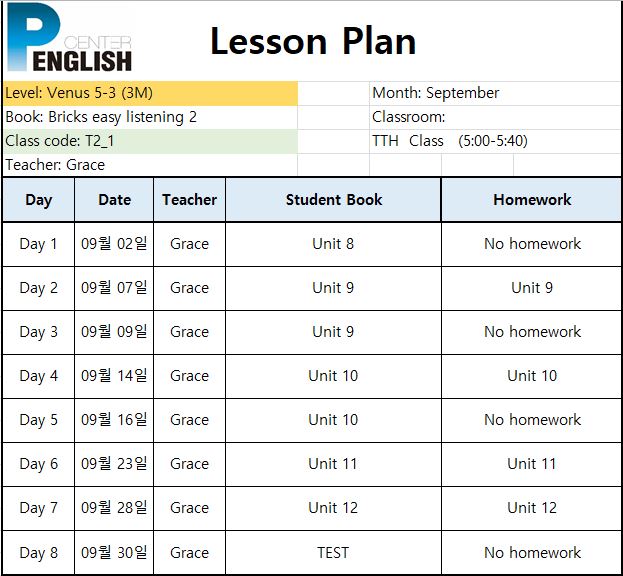Select the Lesson Plan title
The height and width of the screenshot is (576, 623).
313,41
